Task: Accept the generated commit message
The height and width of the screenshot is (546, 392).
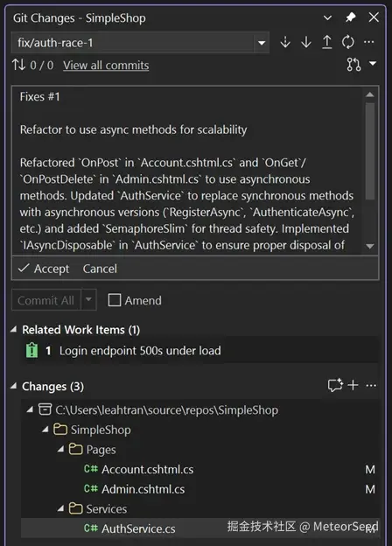Action: tap(44, 269)
